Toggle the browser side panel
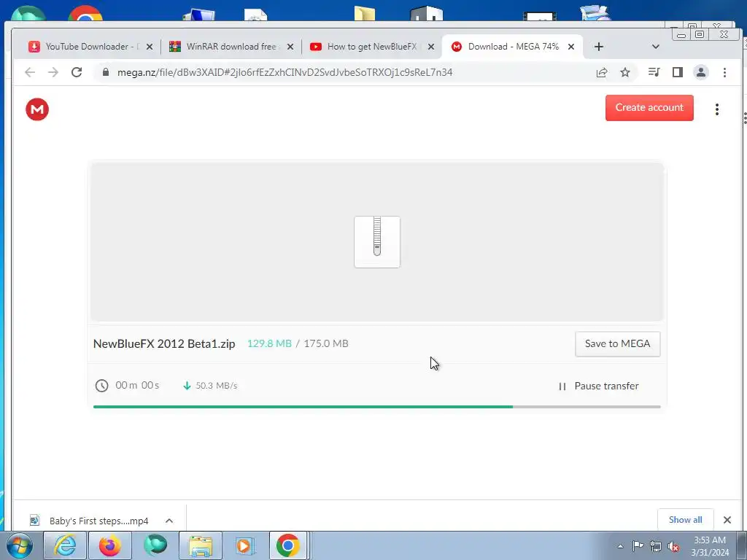 (x=678, y=72)
